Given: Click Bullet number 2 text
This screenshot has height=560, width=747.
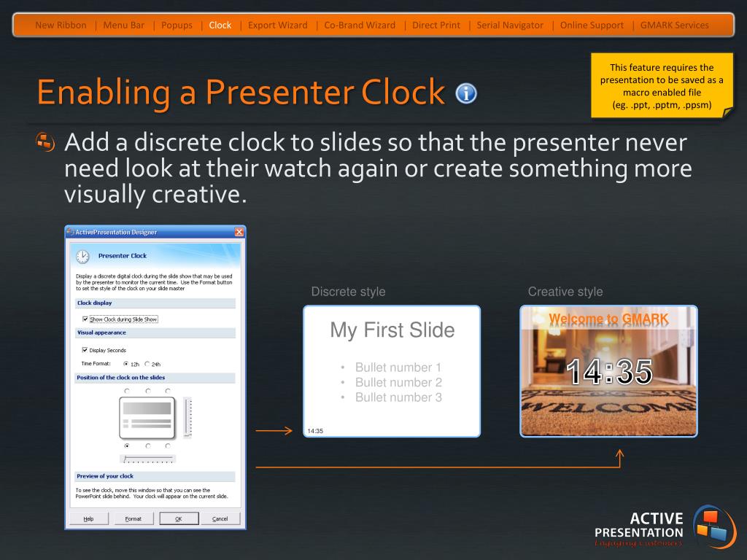Looking at the screenshot, I should [399, 382].
